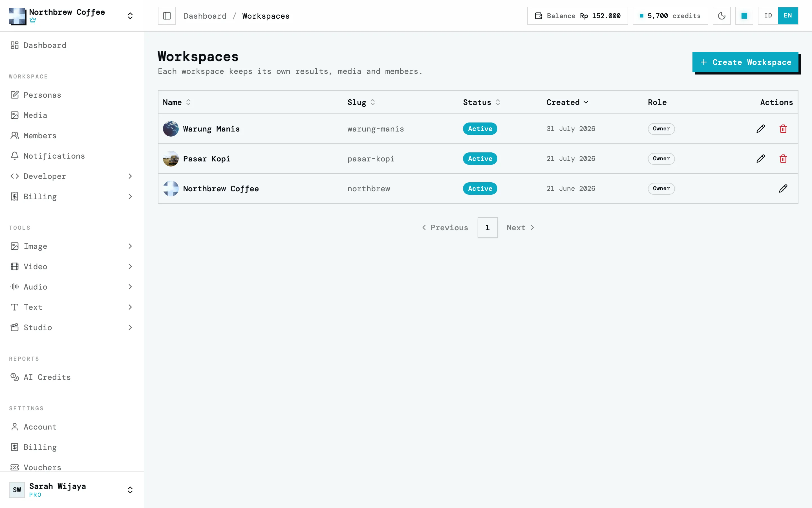
Task: Expand the Studio tools menu
Action: (72, 328)
